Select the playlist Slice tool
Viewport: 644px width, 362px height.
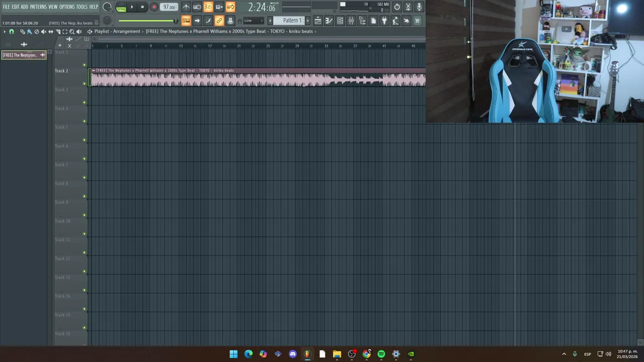[58, 32]
